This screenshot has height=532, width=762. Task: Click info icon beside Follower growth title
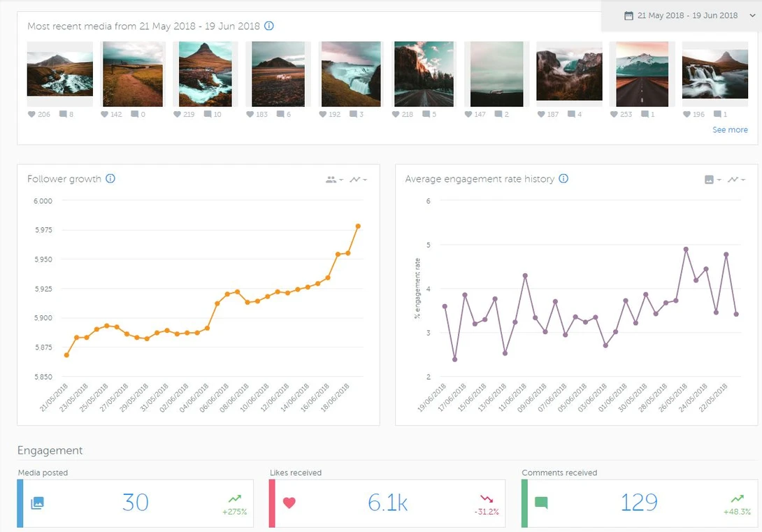point(110,179)
